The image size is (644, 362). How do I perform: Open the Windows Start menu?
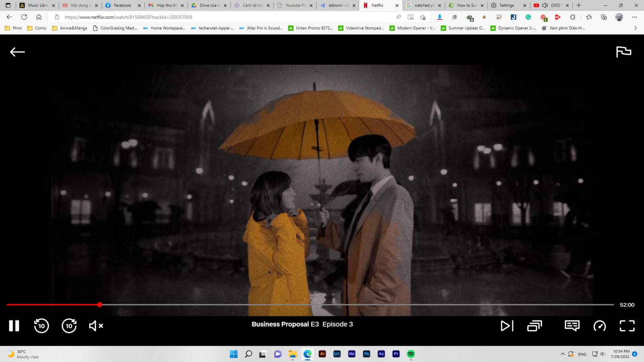[233, 354]
